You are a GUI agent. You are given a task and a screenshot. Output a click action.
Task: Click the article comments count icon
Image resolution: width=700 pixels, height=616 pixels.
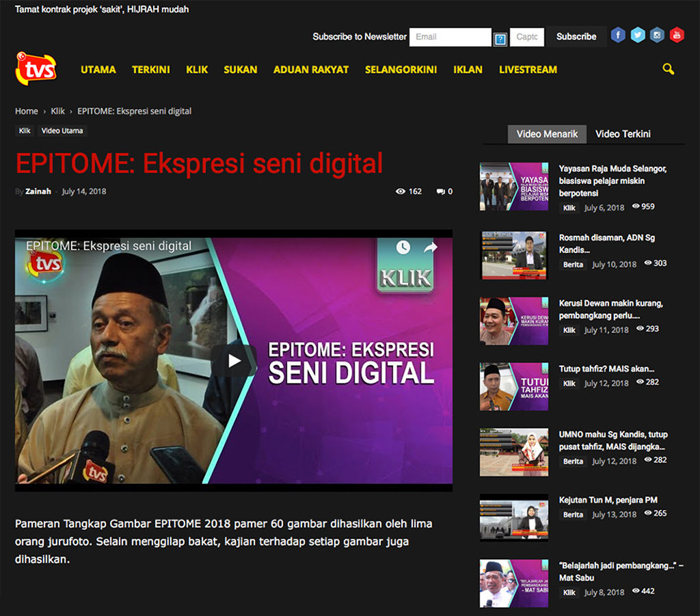(x=441, y=191)
